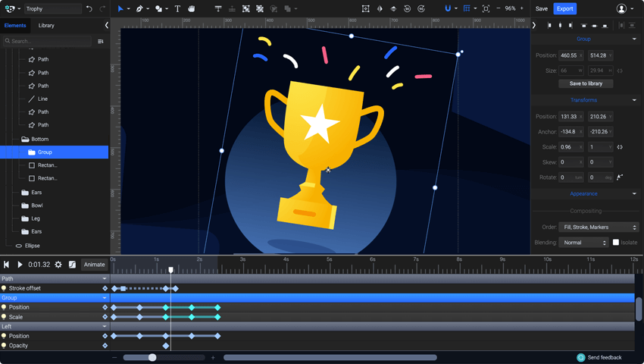The height and width of the screenshot is (364, 644).
Task: Rotate 90 degrees clockwise icon
Action: click(421, 8)
